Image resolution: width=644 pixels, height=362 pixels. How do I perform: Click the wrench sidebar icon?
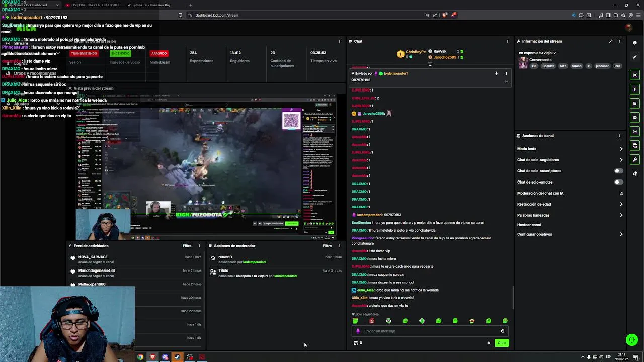(x=635, y=159)
